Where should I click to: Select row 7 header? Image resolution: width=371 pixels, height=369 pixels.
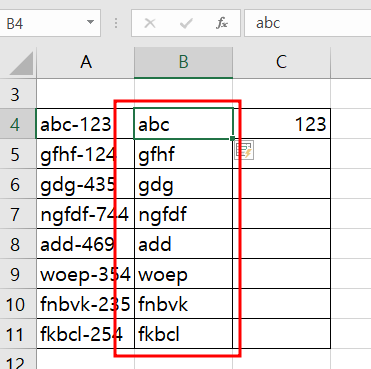pos(18,214)
